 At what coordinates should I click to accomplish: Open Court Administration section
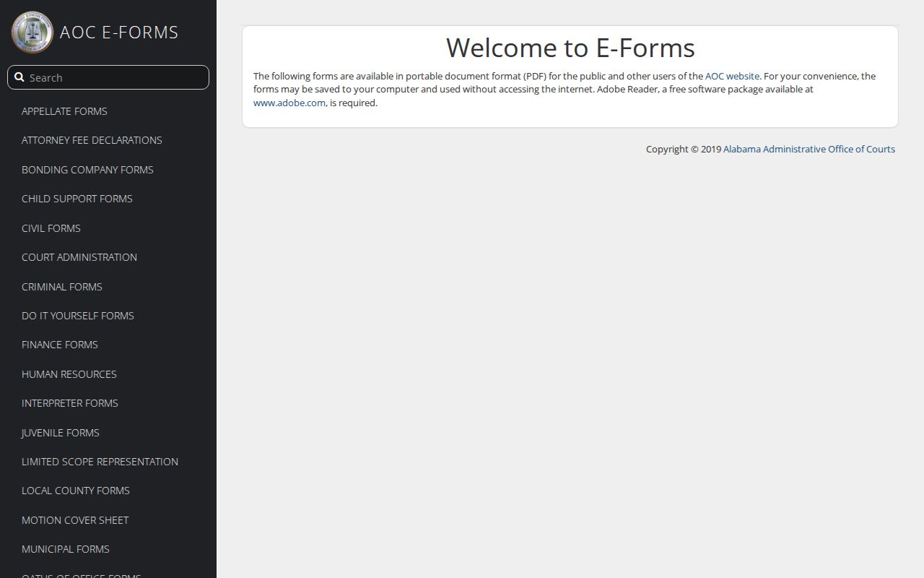click(79, 257)
